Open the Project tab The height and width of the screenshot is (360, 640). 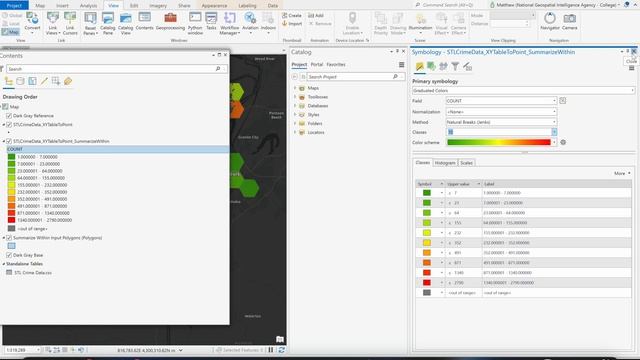click(14, 5)
